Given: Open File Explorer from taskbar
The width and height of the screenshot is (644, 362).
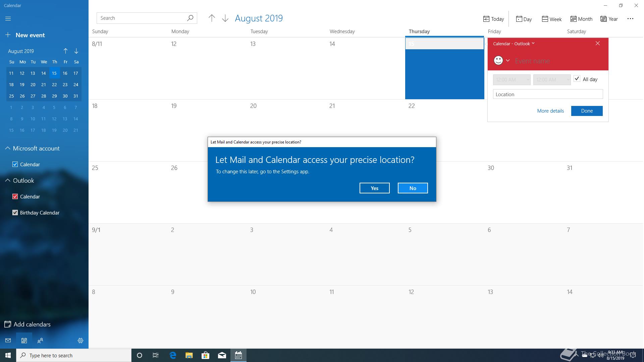Looking at the screenshot, I should tap(189, 355).
